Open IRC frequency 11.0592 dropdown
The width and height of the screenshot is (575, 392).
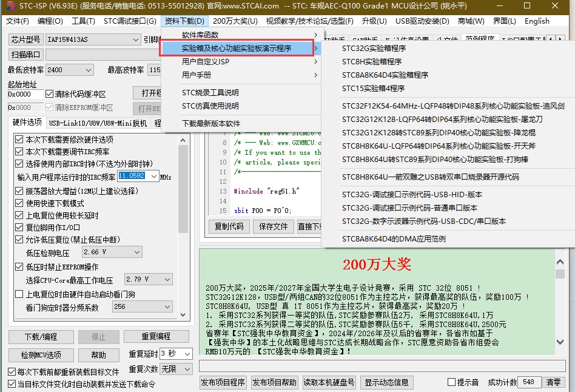(x=154, y=176)
